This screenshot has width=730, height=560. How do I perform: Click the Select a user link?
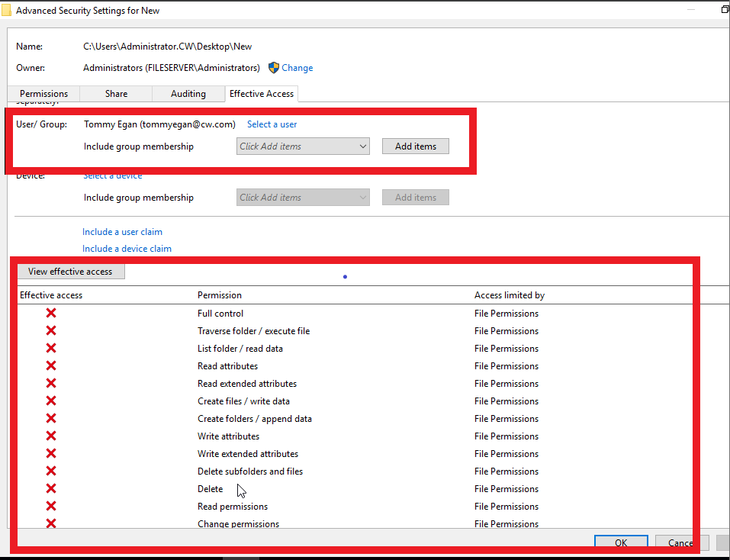(x=272, y=124)
